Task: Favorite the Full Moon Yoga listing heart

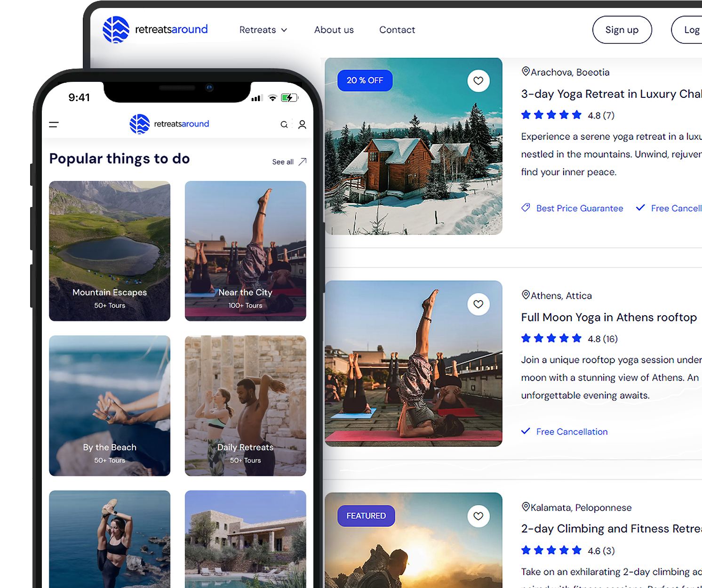Action: pos(479,304)
